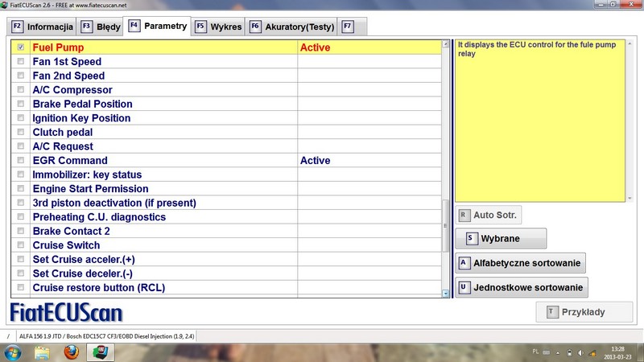Click EGR Command's Active value
The width and height of the screenshot is (644, 362).
(x=315, y=160)
